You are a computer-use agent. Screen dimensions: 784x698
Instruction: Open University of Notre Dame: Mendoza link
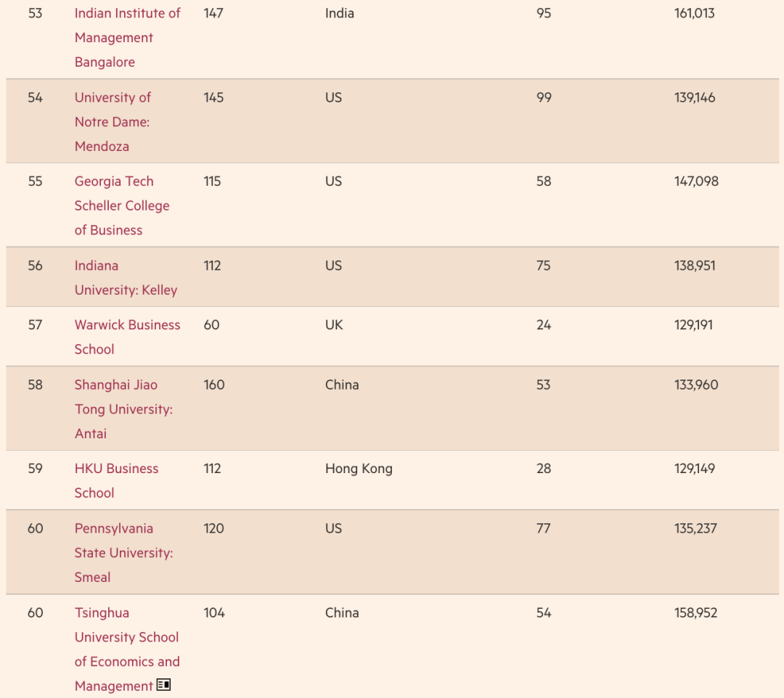[113, 122]
